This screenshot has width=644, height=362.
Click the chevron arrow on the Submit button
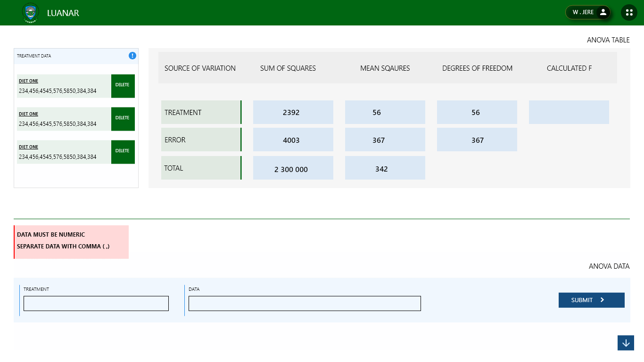pyautogui.click(x=603, y=300)
